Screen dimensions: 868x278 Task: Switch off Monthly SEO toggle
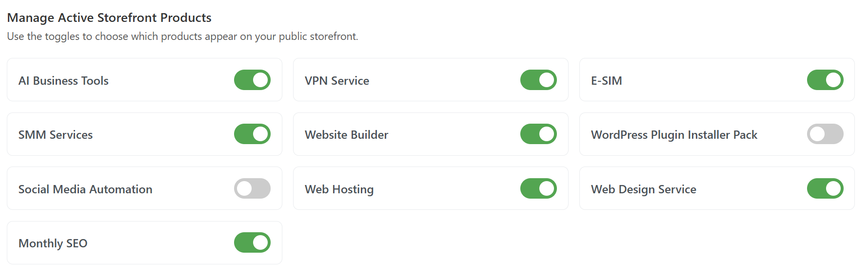click(252, 242)
